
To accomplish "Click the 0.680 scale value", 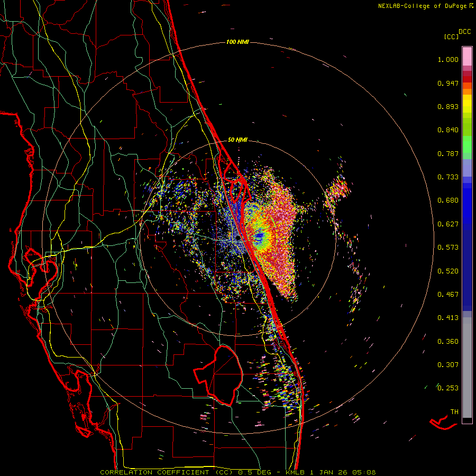I will pos(448,200).
